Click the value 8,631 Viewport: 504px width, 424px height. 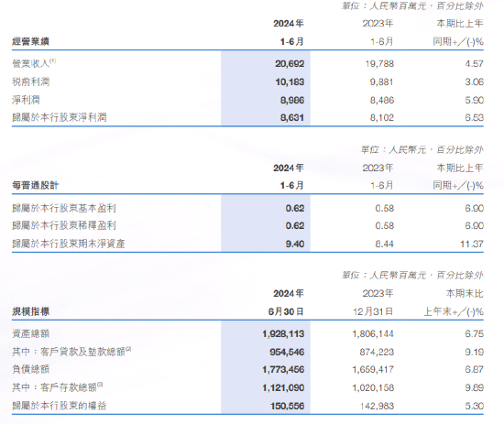pyautogui.click(x=292, y=117)
